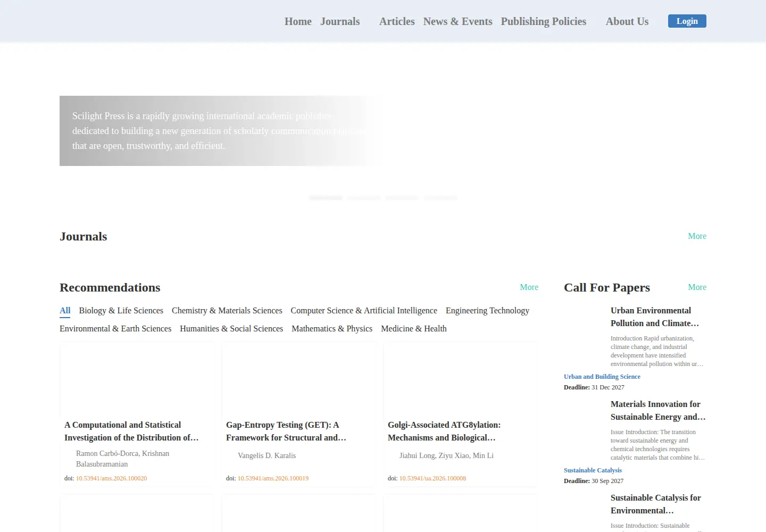Click authors 'Jiahui Long, Ziyu Xiao, Min Li'
This screenshot has height=532, width=766.
446,455
